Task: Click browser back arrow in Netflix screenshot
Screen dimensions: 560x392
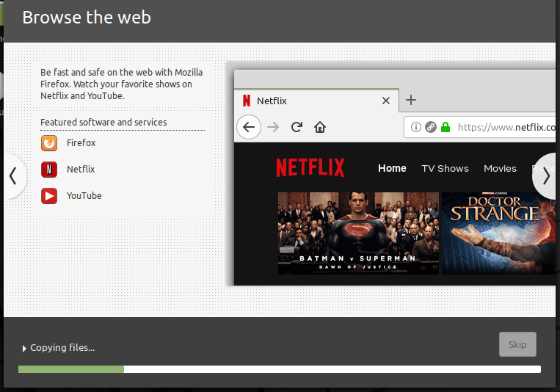Action: pyautogui.click(x=249, y=127)
